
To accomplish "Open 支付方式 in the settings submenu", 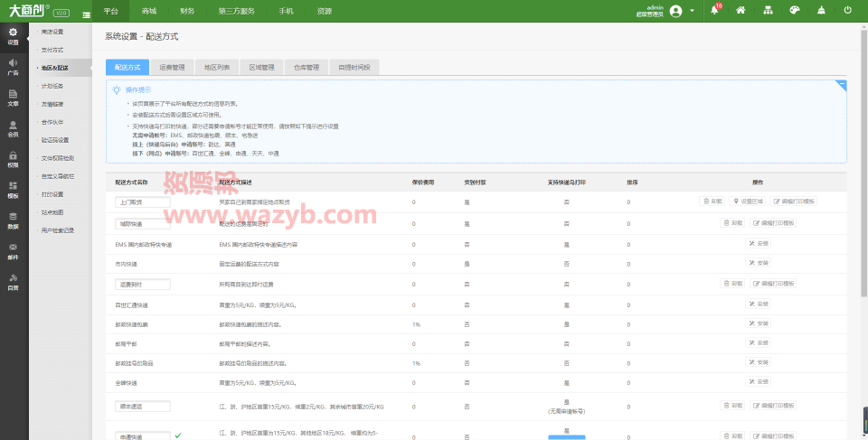I will (52, 50).
